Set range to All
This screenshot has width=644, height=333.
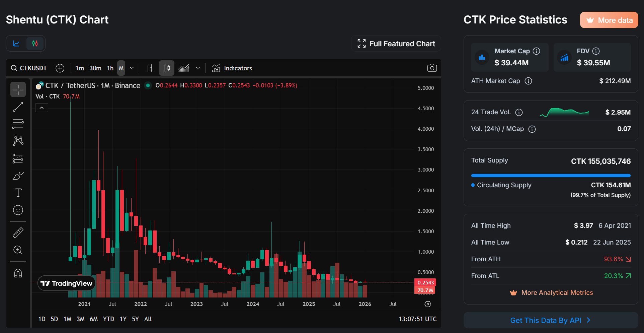pos(148,319)
